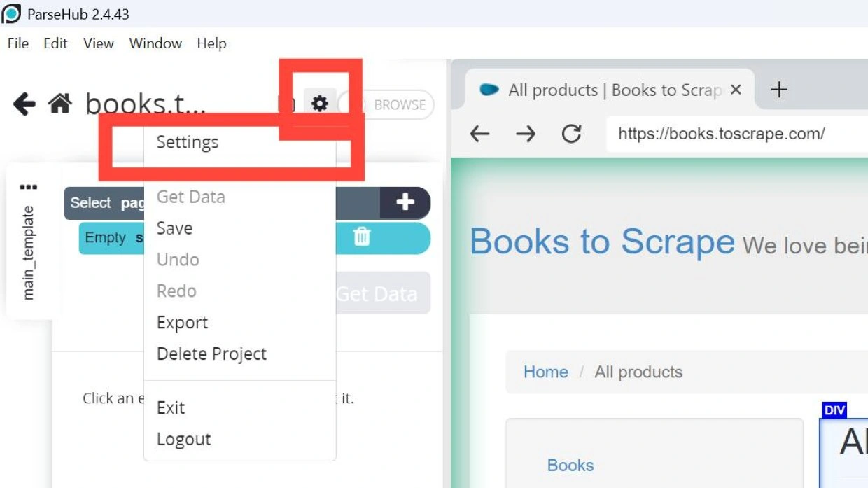This screenshot has width=868, height=488.
Task: Open the Window menu
Action: [x=155, y=43]
